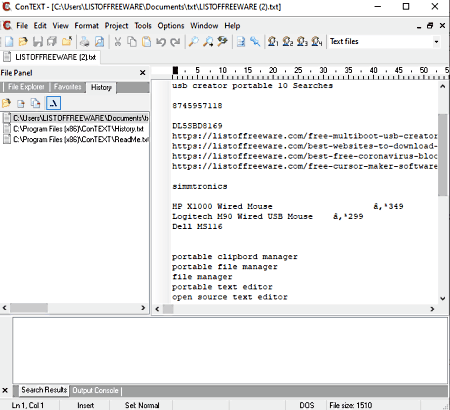Image resolution: width=450 pixels, height=410 pixels.
Task: Click the Close file folder icon
Action: [x=67, y=41]
